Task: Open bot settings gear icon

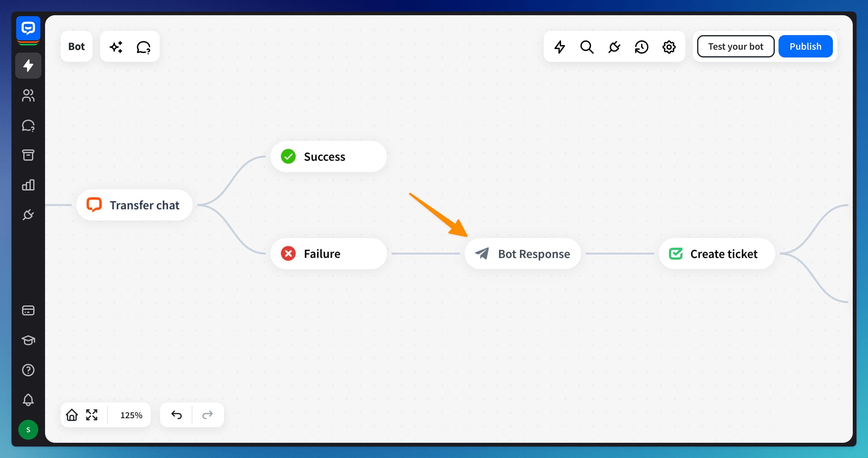Action: pos(669,47)
